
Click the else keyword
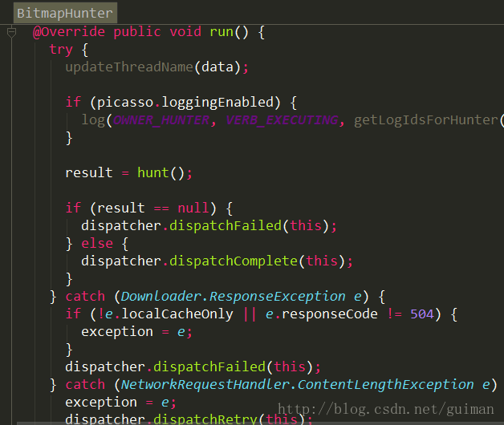97,244
